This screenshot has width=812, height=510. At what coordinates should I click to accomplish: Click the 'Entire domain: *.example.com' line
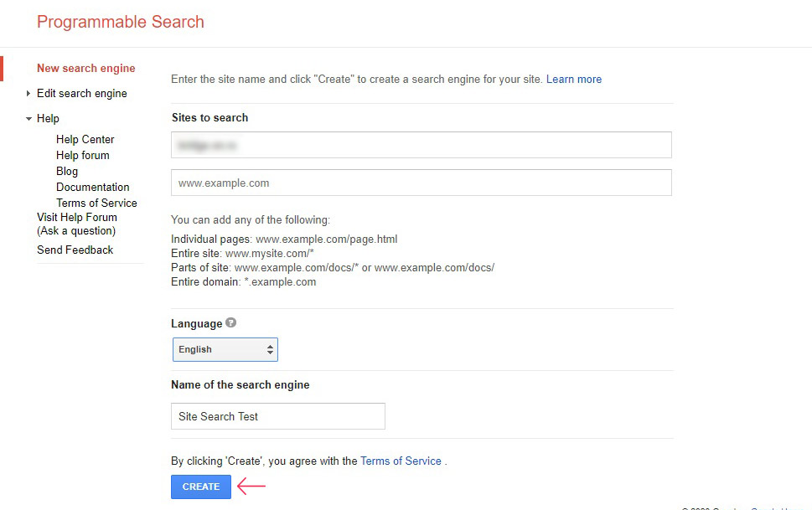243,282
